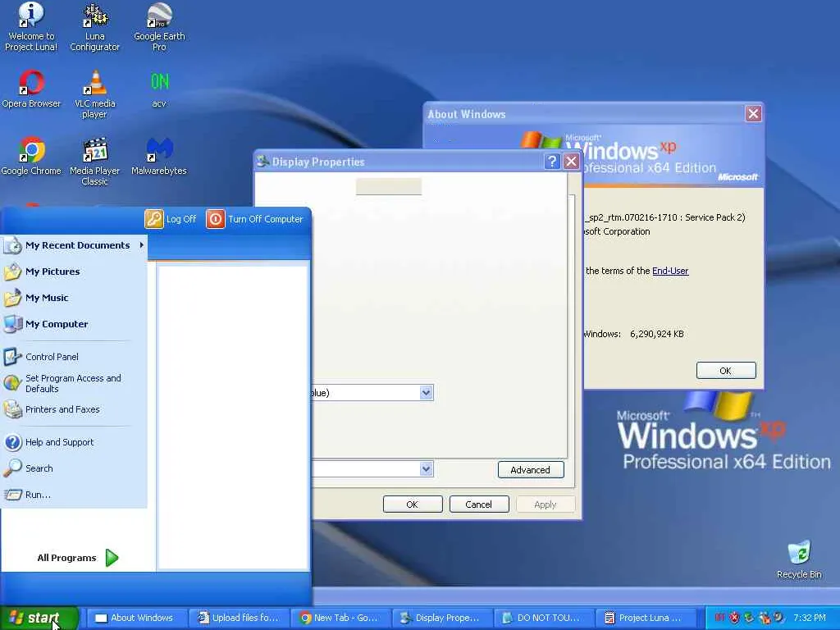Close the About Windows dialog
840x630 pixels.
753,113
